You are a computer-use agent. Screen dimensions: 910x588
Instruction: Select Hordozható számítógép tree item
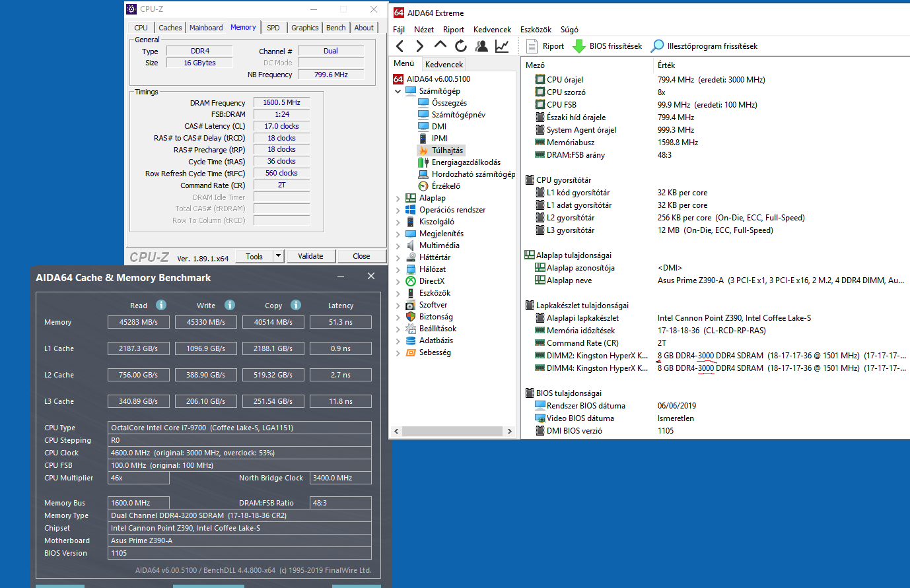473,174
